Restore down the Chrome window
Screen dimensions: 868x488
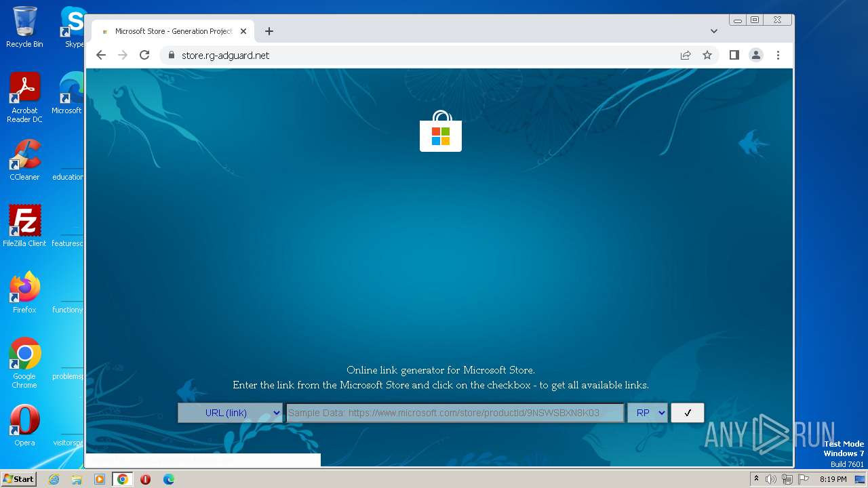(x=754, y=20)
